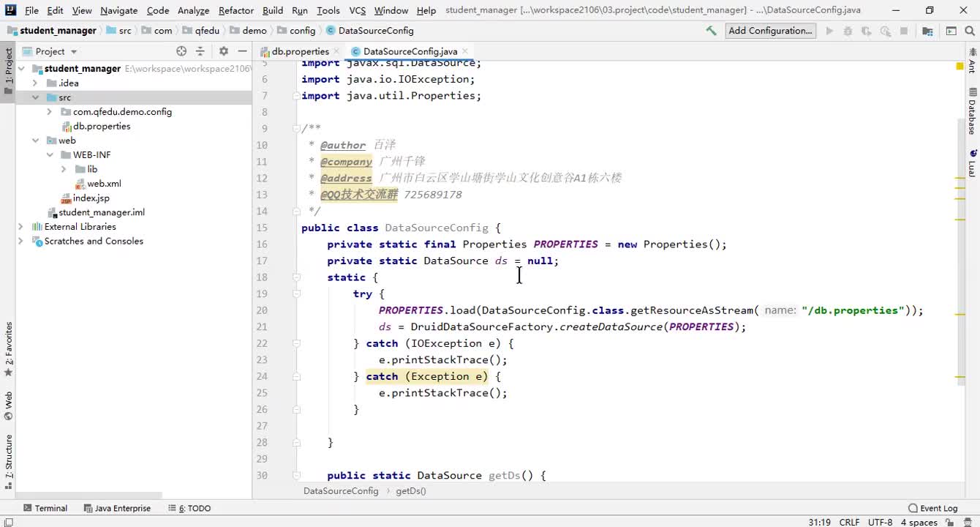Open the Refactor menu

[x=236, y=10]
